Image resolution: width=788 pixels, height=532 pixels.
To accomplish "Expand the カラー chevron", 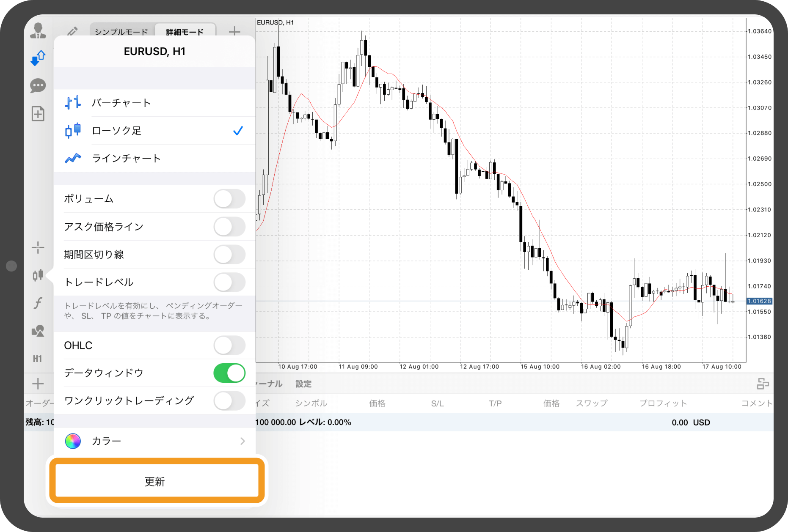I will (242, 441).
